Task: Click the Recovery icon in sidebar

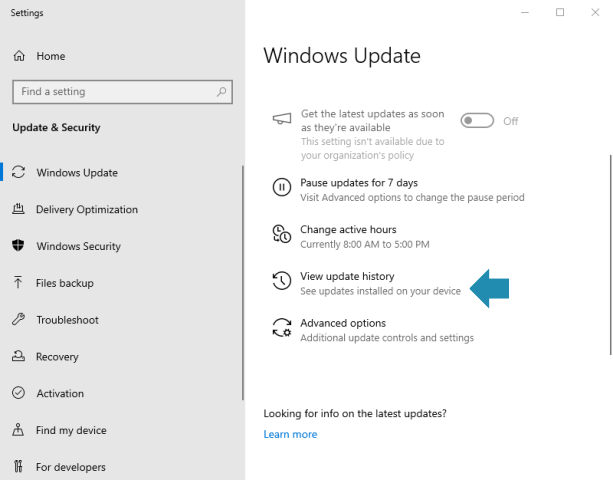Action: click(18, 356)
